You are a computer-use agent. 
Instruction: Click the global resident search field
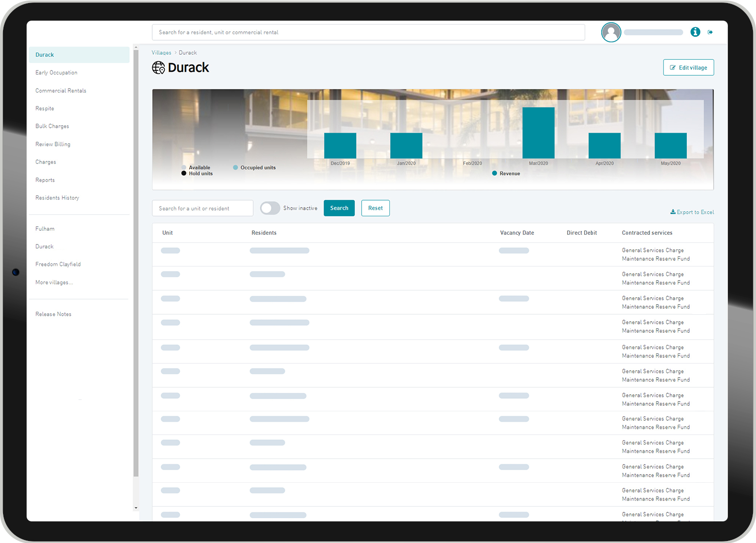tap(368, 32)
